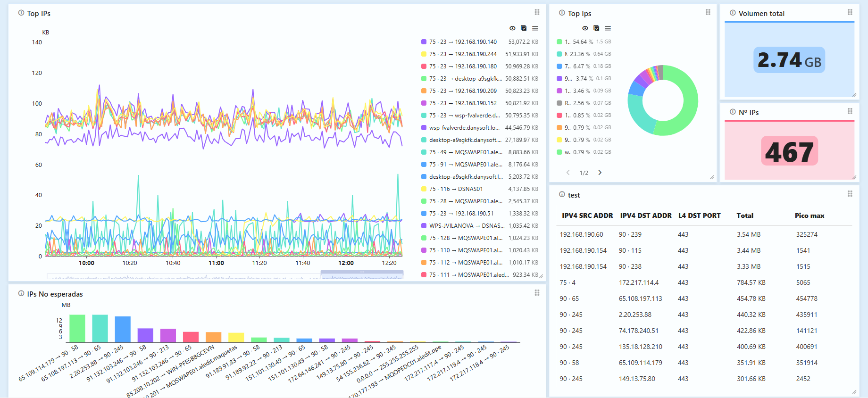
Task: Go to next legend page in donut panel
Action: [600, 173]
